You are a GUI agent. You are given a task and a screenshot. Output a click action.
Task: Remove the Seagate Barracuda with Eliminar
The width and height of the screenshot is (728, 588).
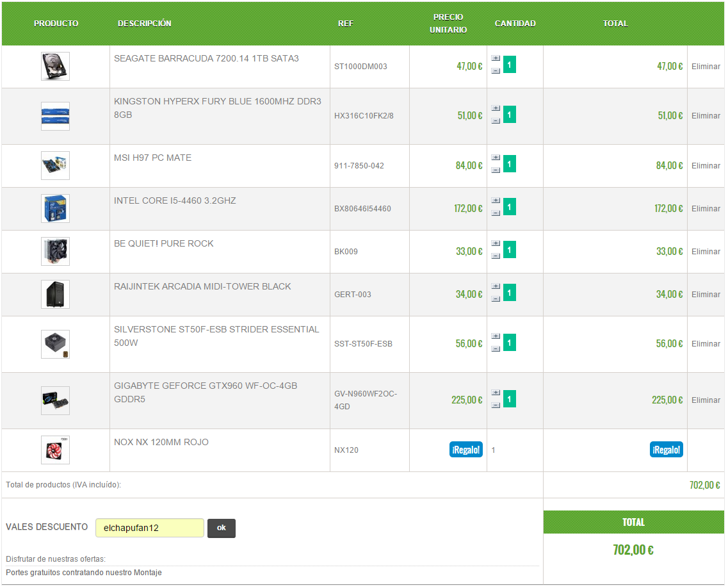[706, 67]
